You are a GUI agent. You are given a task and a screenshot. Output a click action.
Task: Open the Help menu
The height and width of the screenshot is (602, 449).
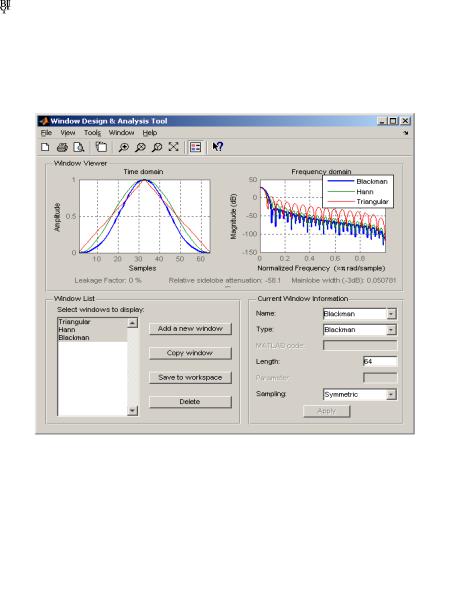pyautogui.click(x=150, y=133)
